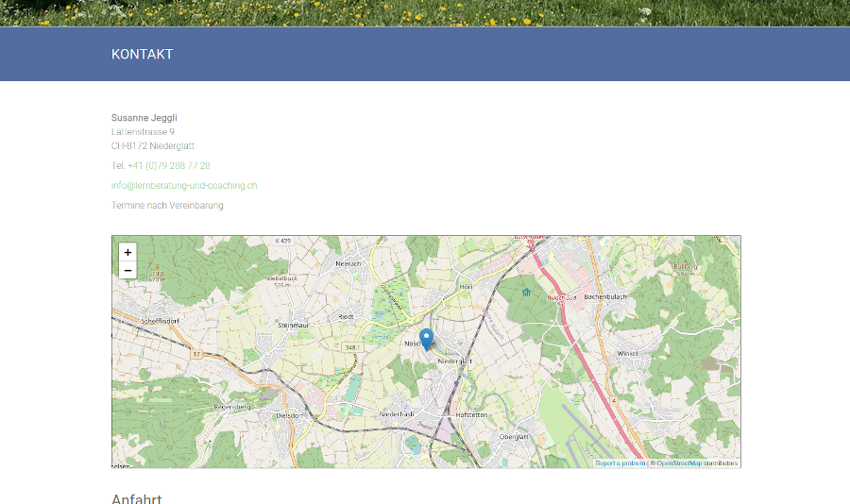Click the Bachenbülach label on the map
Viewport: 850px width, 504px height.
click(605, 297)
